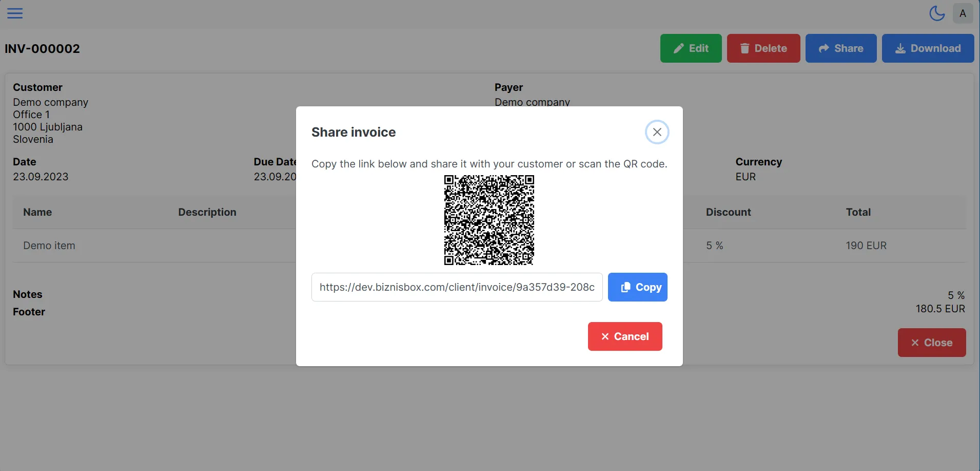This screenshot has width=980, height=471.
Task: Click the X icon inside the Cancel button
Action: pyautogui.click(x=605, y=336)
